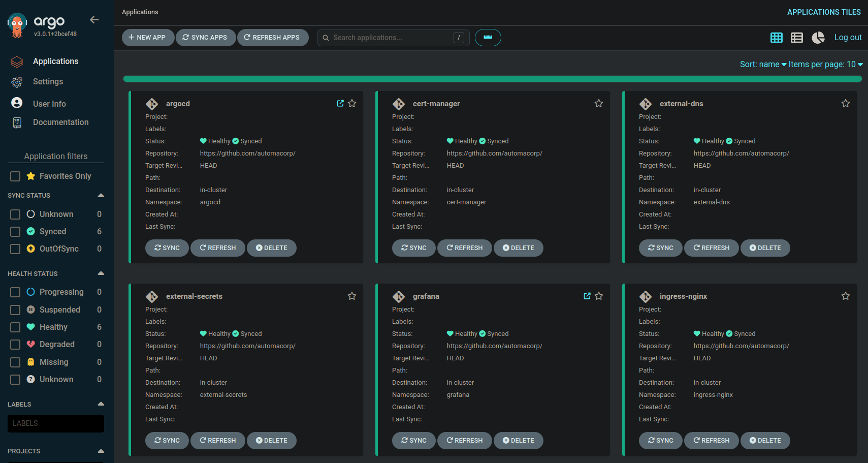Image resolution: width=868 pixels, height=463 pixels.
Task: Click the green application health status bar
Action: (493, 79)
